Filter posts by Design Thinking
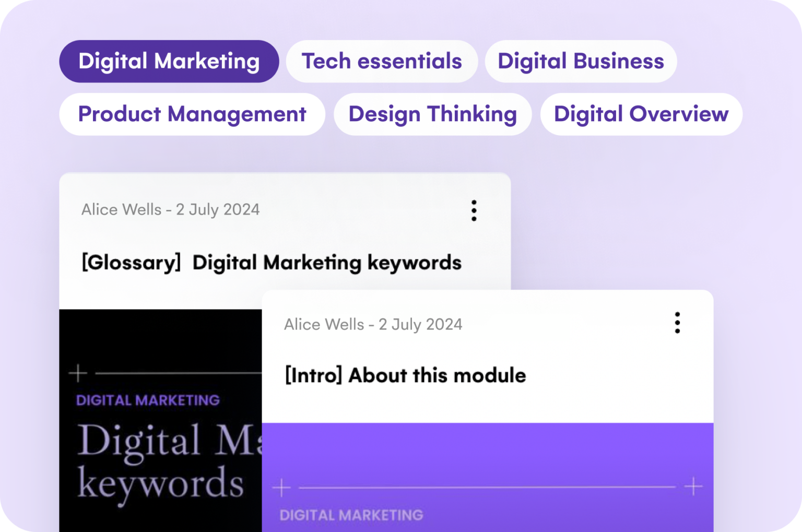 pos(432,114)
